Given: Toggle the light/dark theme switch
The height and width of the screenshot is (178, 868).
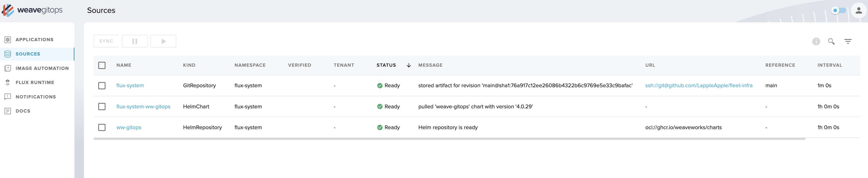Looking at the screenshot, I should click(x=838, y=10).
